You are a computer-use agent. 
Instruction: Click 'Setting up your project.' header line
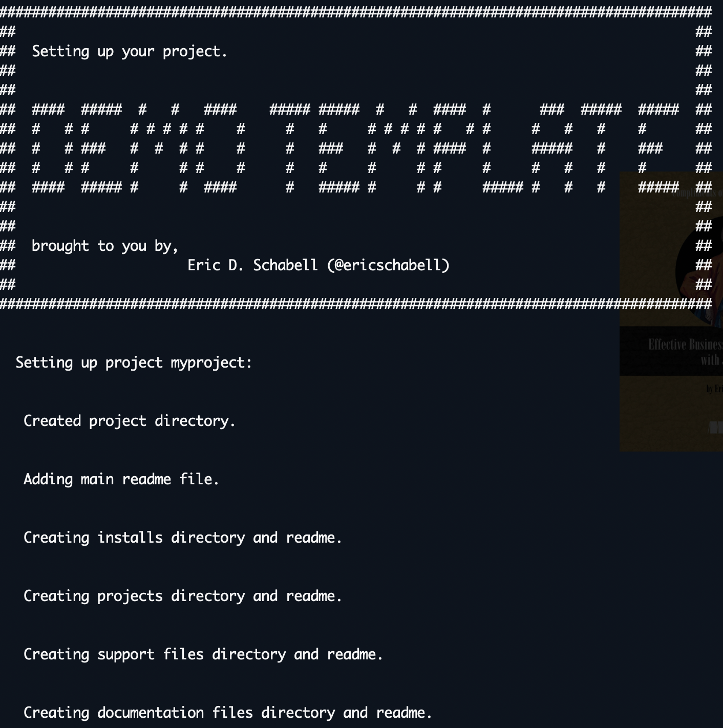pos(130,51)
